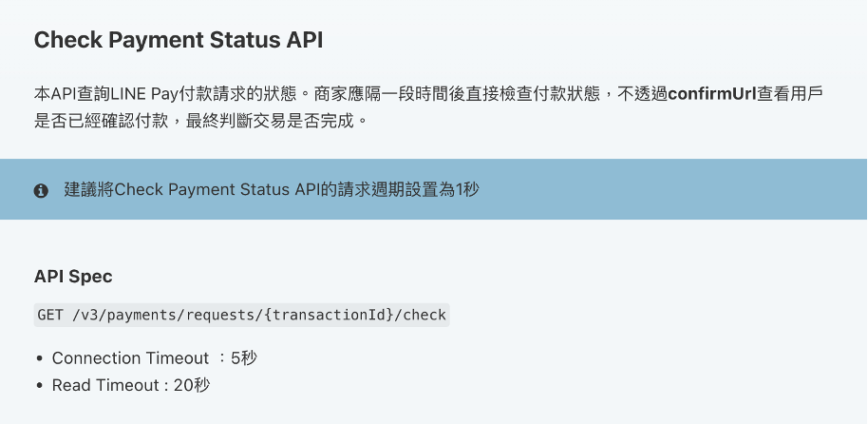Screen dimensions: 868x424
Task: Click the word GET in code snippet
Action: coord(49,315)
